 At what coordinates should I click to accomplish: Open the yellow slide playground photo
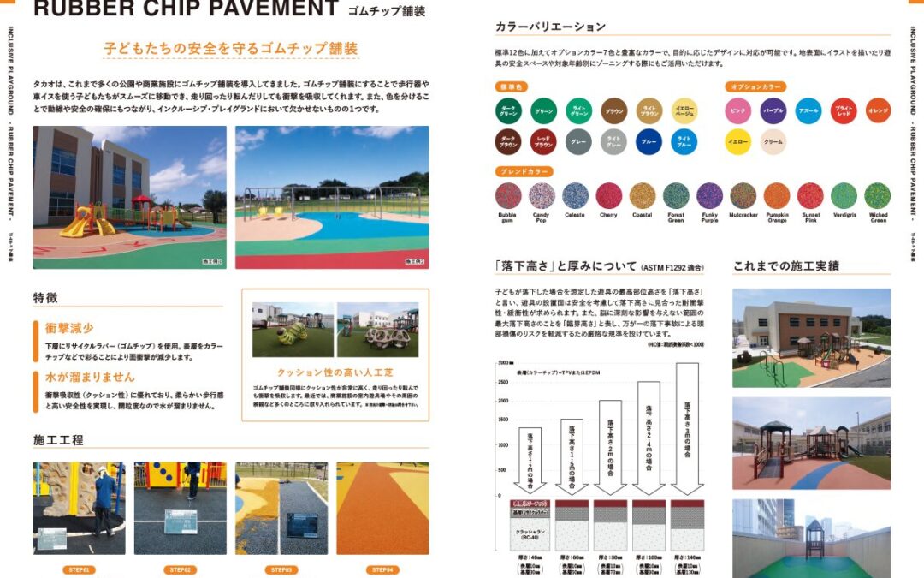click(x=129, y=197)
